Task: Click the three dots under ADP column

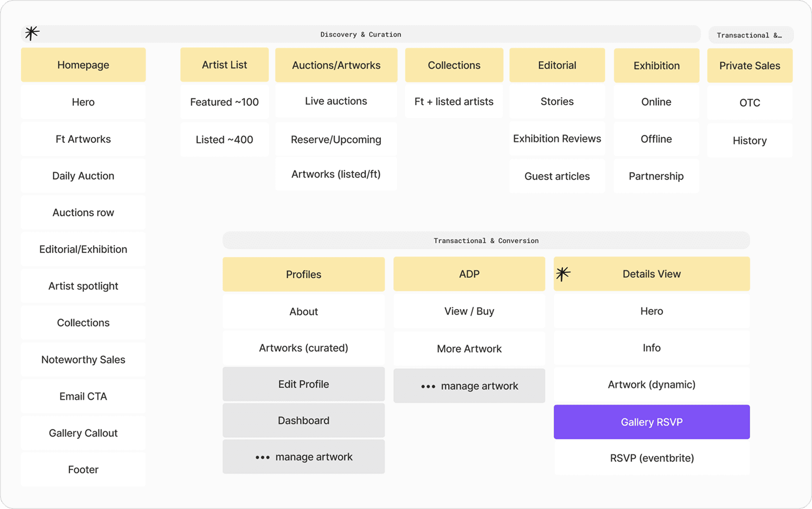Action: (x=428, y=387)
